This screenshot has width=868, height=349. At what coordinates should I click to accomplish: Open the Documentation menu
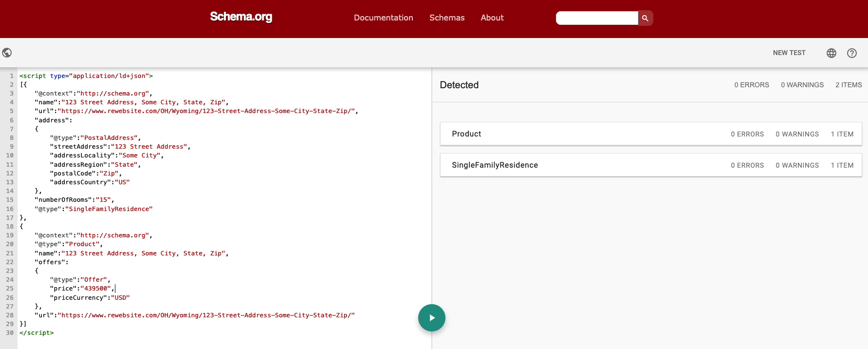pyautogui.click(x=383, y=18)
